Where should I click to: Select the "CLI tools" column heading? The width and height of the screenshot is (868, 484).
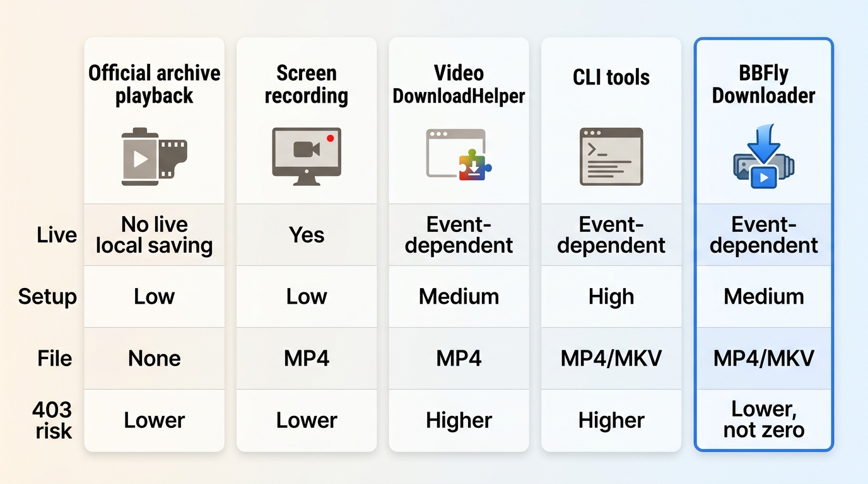click(611, 78)
